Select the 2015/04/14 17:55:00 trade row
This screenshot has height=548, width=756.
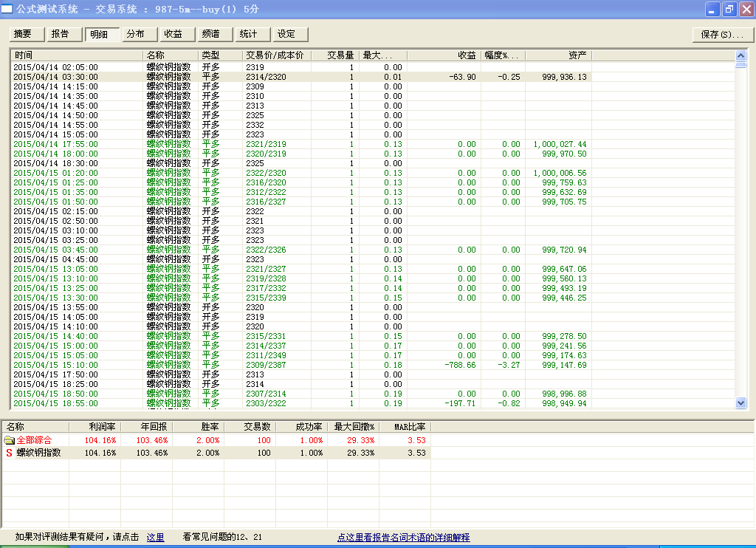[302, 144]
